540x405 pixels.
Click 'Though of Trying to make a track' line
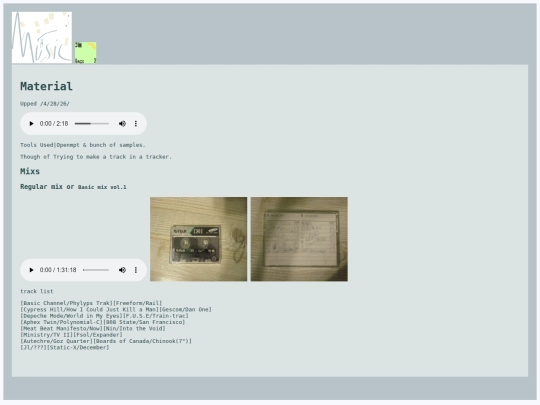pyautogui.click(x=96, y=157)
